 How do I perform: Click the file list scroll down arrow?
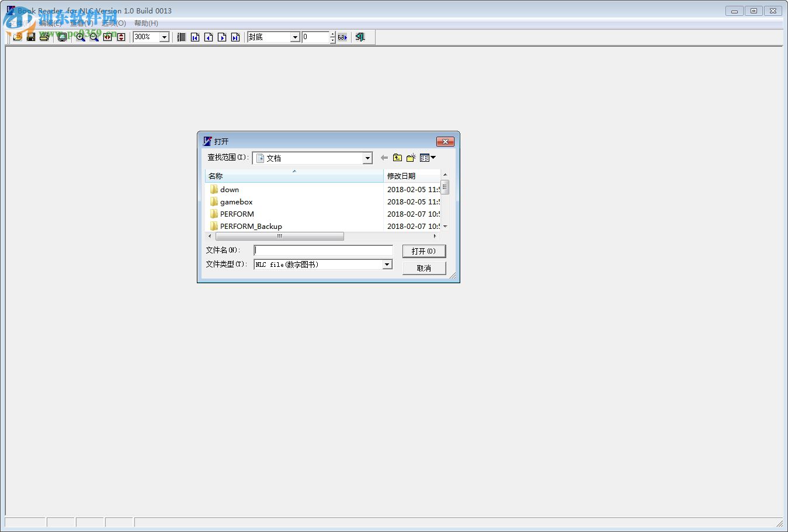445,226
